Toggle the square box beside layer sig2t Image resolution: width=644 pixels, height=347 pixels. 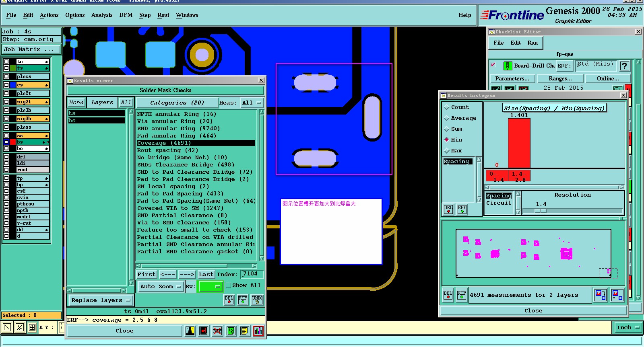6,102
